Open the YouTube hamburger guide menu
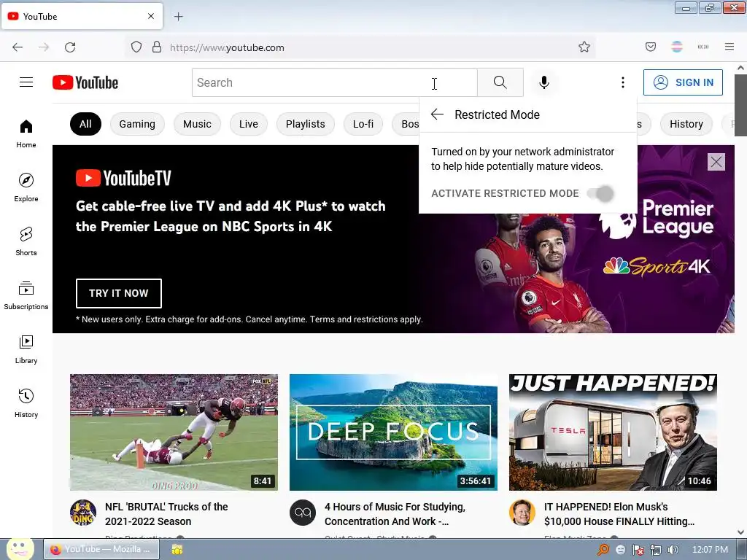This screenshot has height=560, width=747. click(x=26, y=82)
